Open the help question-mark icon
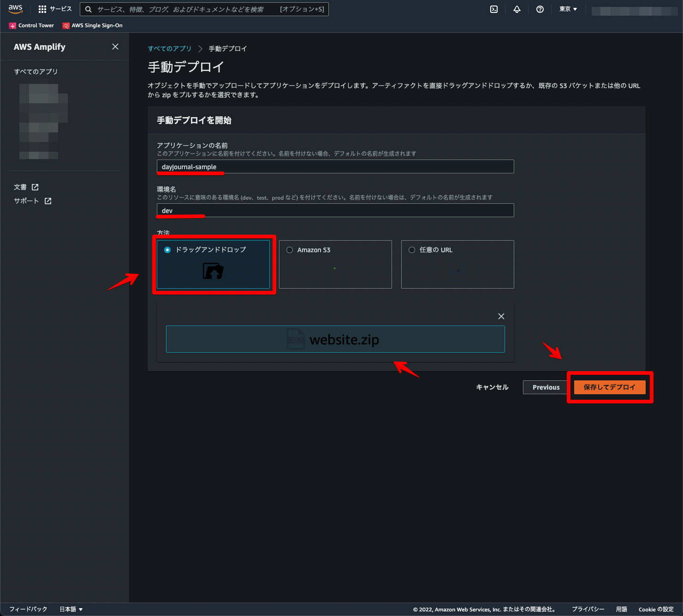The image size is (683, 616). (540, 9)
